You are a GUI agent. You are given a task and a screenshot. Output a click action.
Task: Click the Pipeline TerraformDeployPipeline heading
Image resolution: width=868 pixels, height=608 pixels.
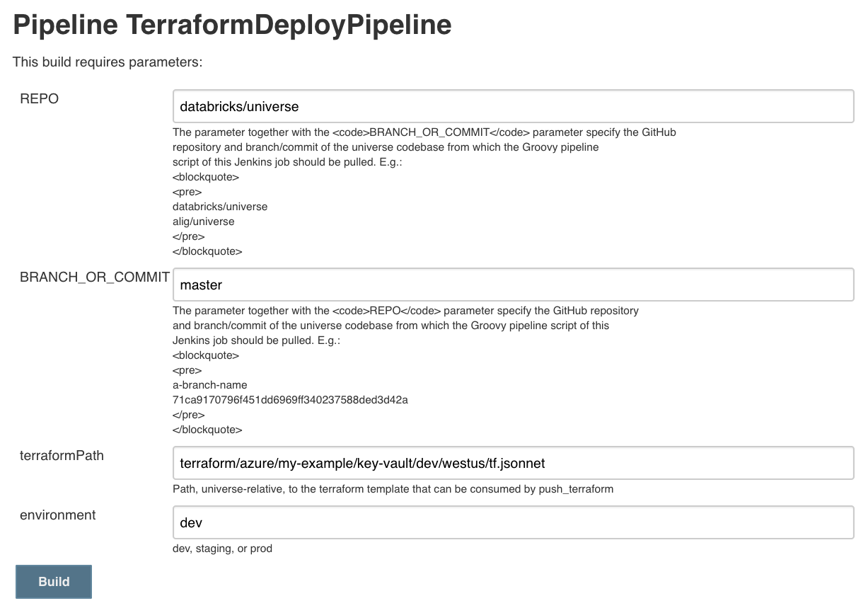(232, 25)
